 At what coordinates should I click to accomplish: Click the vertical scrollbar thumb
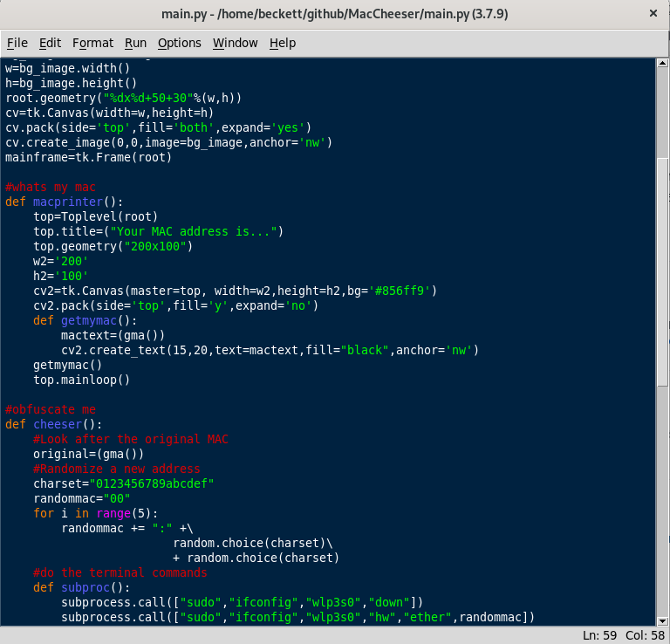[x=662, y=272]
